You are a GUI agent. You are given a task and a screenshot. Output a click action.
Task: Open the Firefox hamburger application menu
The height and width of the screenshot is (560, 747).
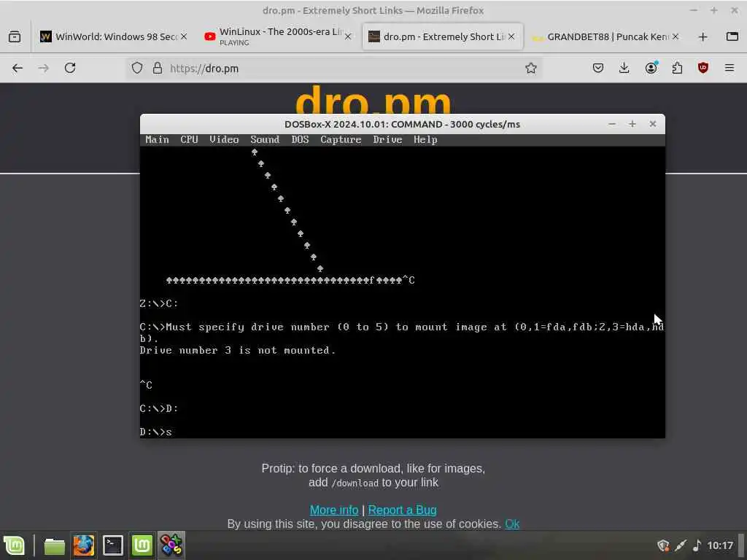pos(729,68)
